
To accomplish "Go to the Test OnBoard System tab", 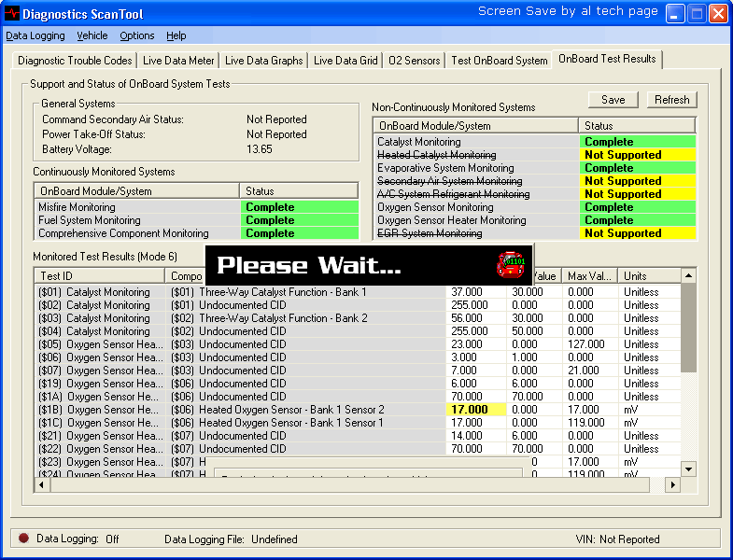I will click(x=499, y=61).
